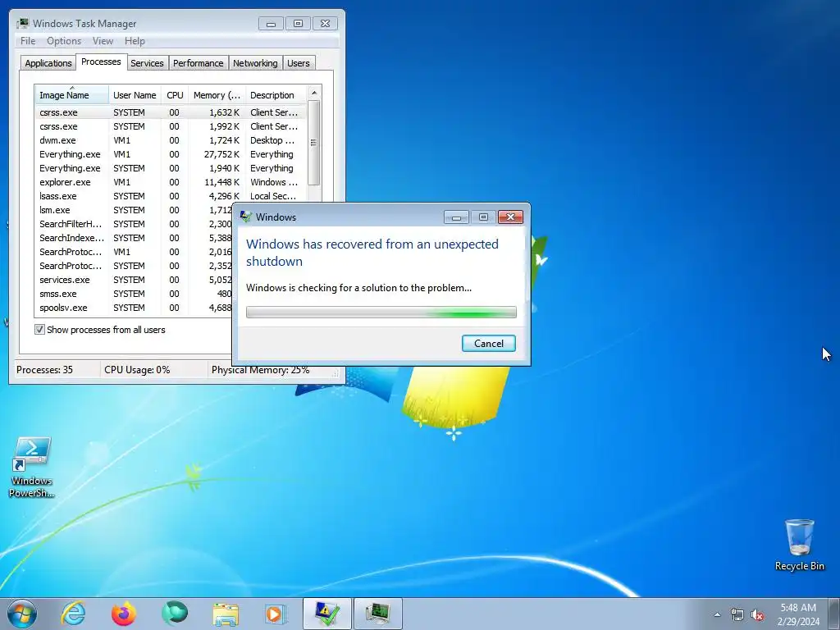Select the Windows PowerShell desktop shortcut

pyautogui.click(x=32, y=467)
